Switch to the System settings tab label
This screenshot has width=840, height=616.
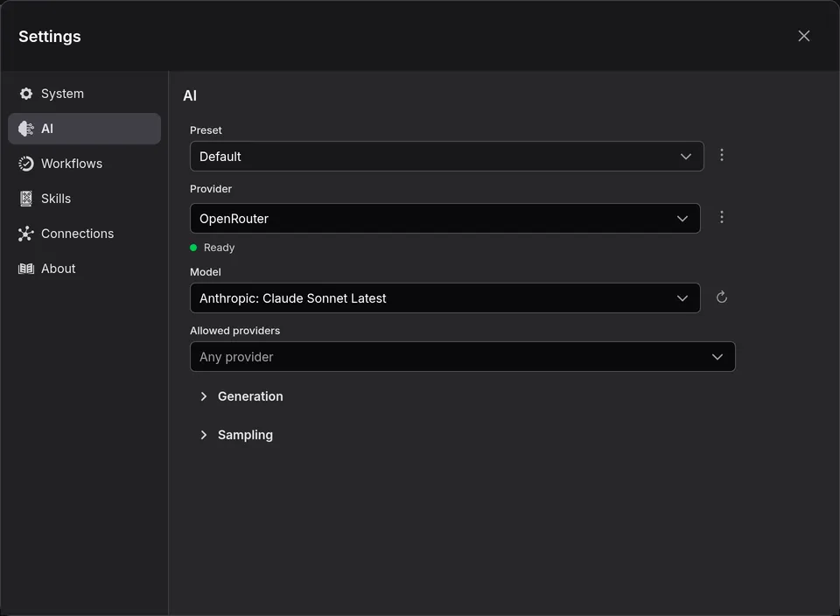pyautogui.click(x=62, y=94)
